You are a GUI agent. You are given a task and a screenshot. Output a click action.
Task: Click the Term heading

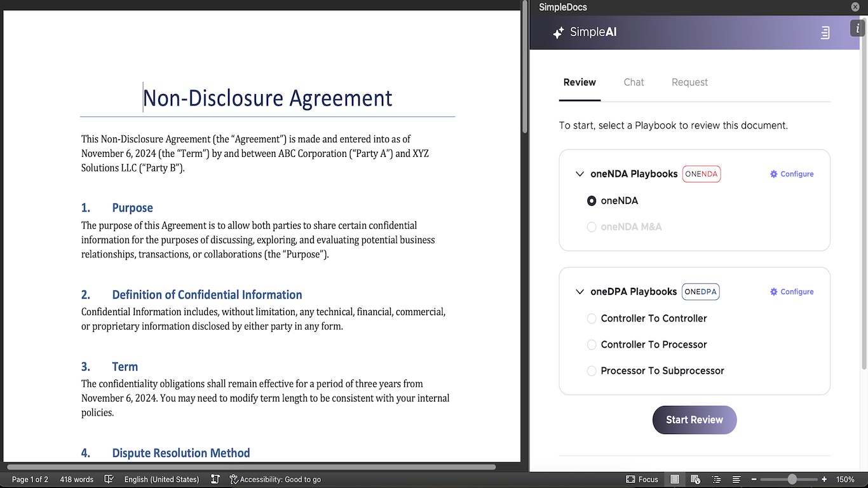(125, 367)
